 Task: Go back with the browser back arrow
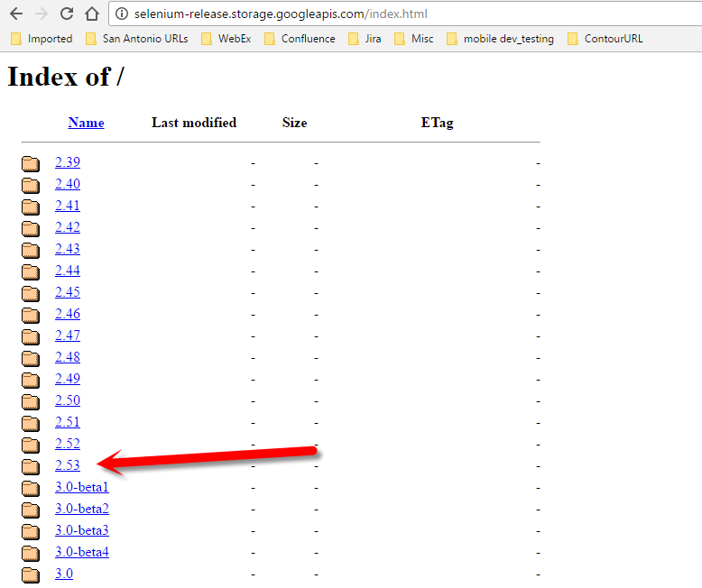(x=16, y=14)
